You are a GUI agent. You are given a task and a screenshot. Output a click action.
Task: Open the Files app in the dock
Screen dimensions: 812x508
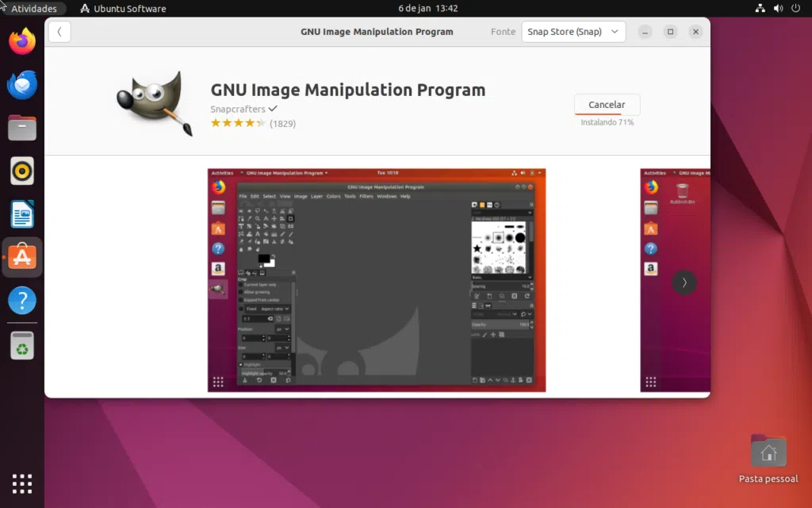pyautogui.click(x=21, y=127)
